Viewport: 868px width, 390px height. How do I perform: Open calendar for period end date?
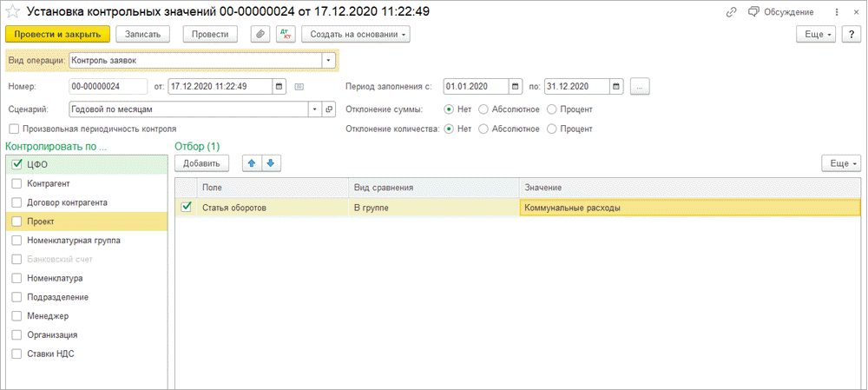(x=615, y=87)
